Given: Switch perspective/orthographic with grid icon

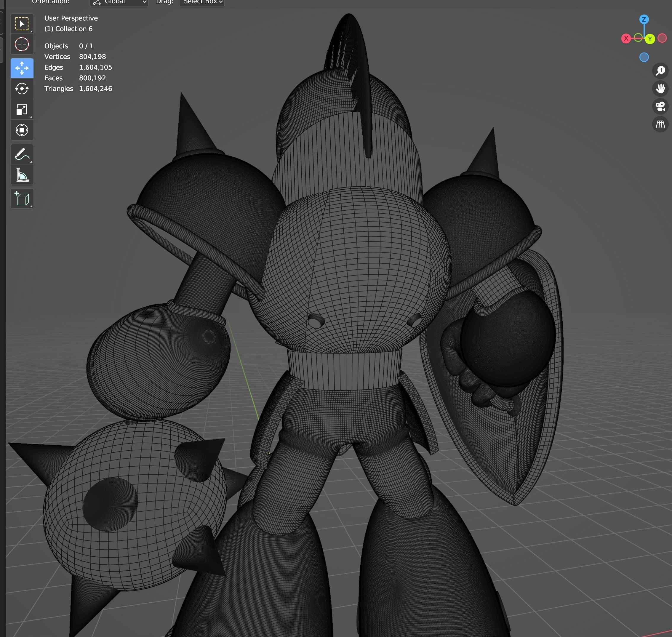Looking at the screenshot, I should click(x=660, y=125).
